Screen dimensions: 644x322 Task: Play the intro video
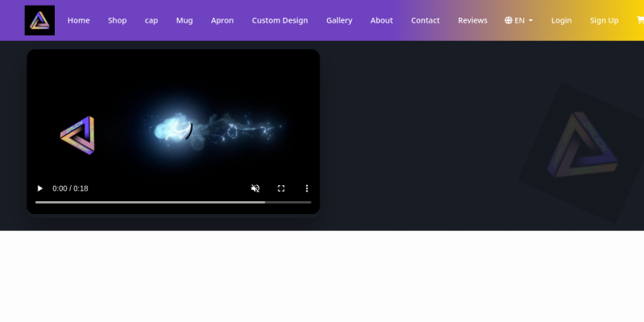click(39, 188)
